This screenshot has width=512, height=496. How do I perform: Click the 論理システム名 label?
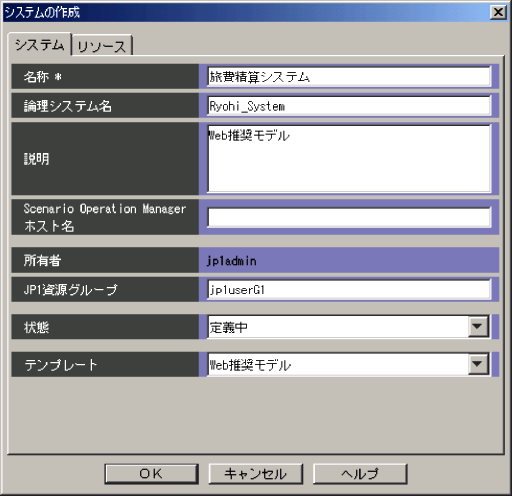[68, 106]
